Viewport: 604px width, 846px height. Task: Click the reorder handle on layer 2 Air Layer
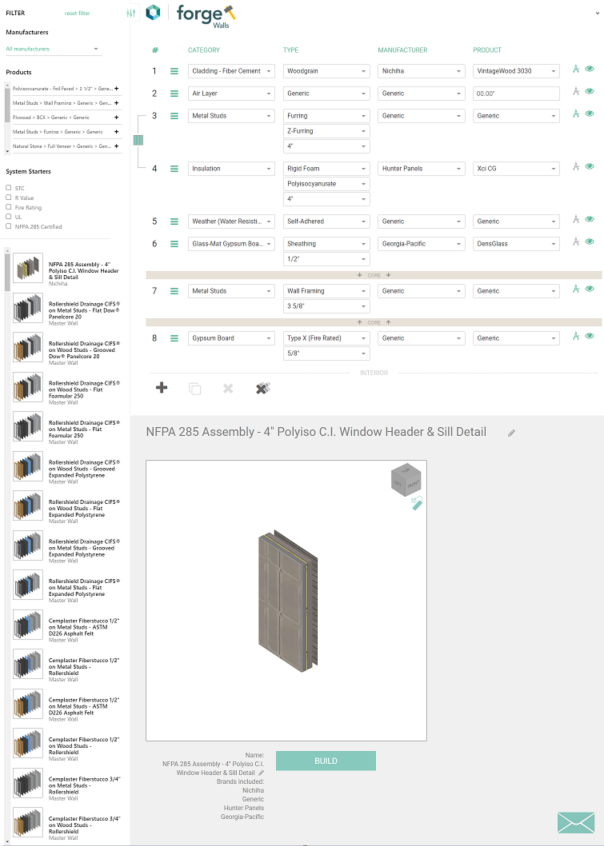click(174, 93)
